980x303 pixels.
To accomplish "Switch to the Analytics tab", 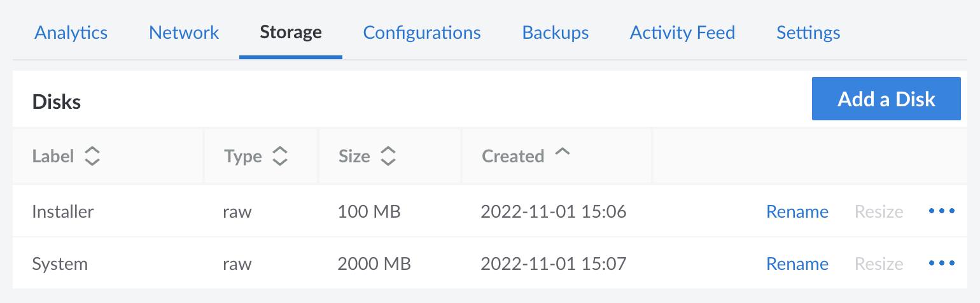I will (x=71, y=32).
